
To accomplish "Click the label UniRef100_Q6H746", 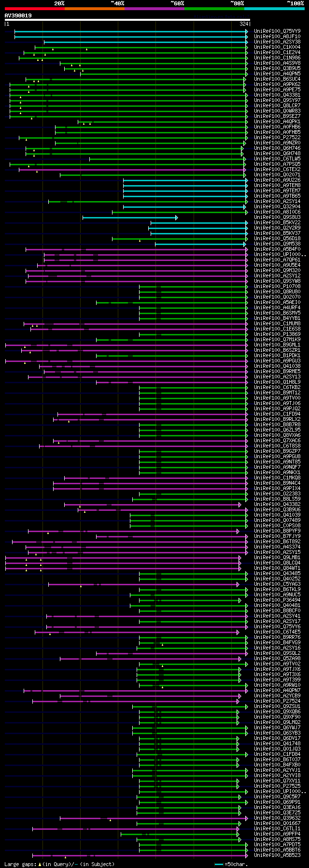I will 277,148.
